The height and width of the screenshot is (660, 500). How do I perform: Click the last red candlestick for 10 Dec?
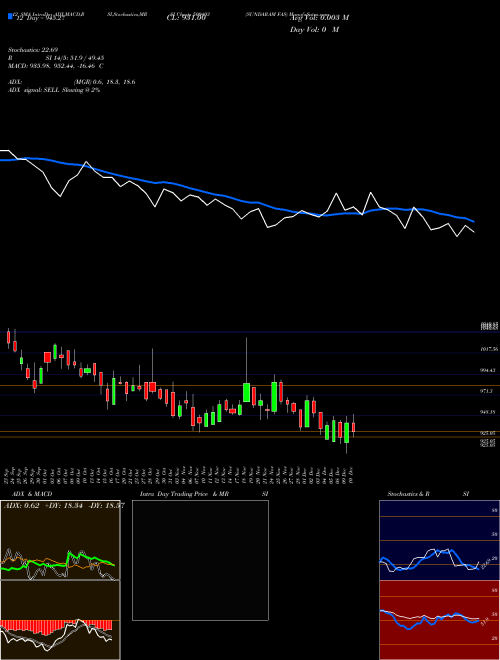[x=354, y=426]
